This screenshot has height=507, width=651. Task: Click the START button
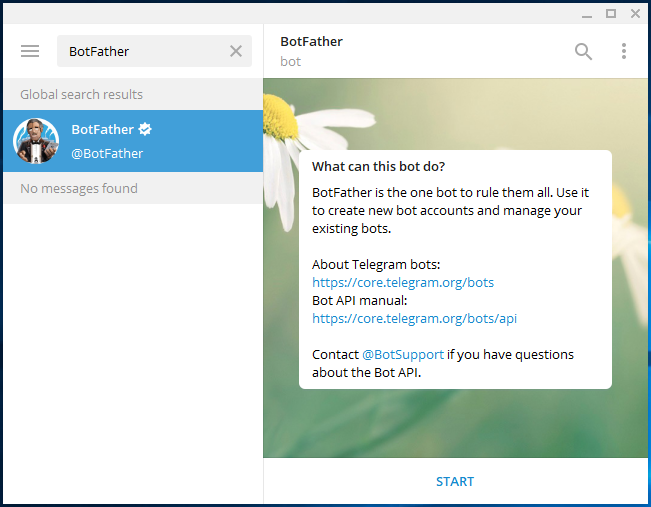[x=455, y=481]
